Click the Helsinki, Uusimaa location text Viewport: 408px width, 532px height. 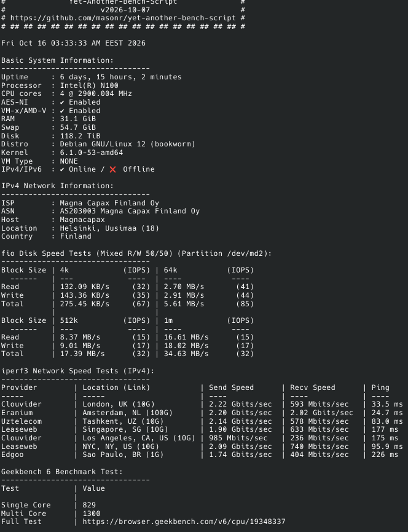(109, 228)
